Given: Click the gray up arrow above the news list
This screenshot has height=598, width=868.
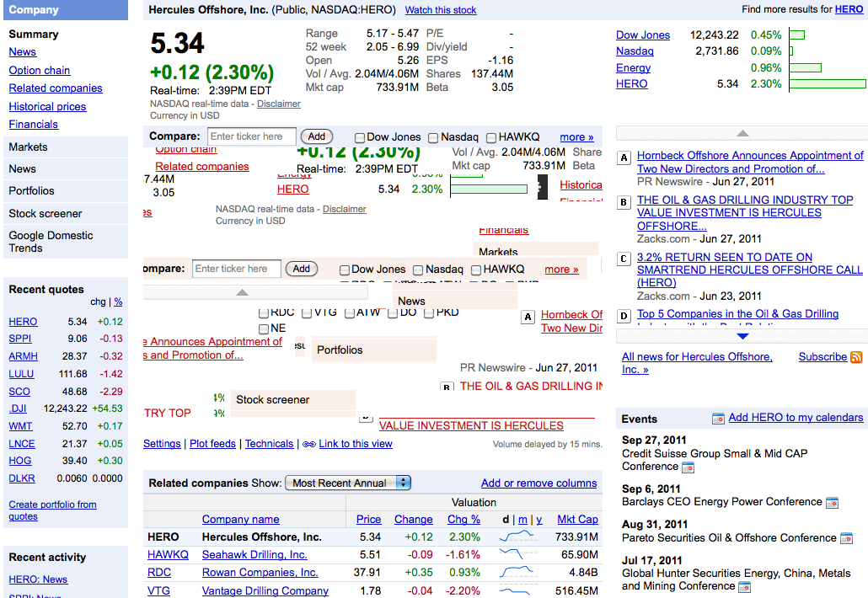Looking at the screenshot, I should point(743,133).
